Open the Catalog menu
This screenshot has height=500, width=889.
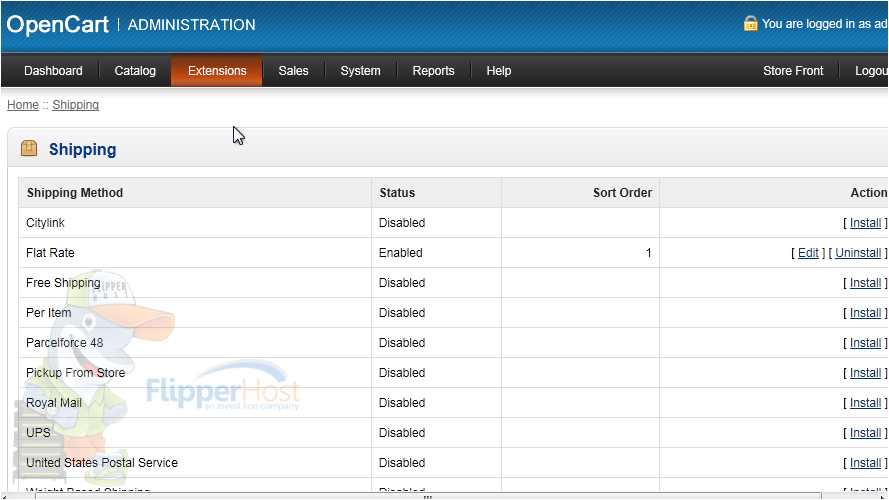135,71
